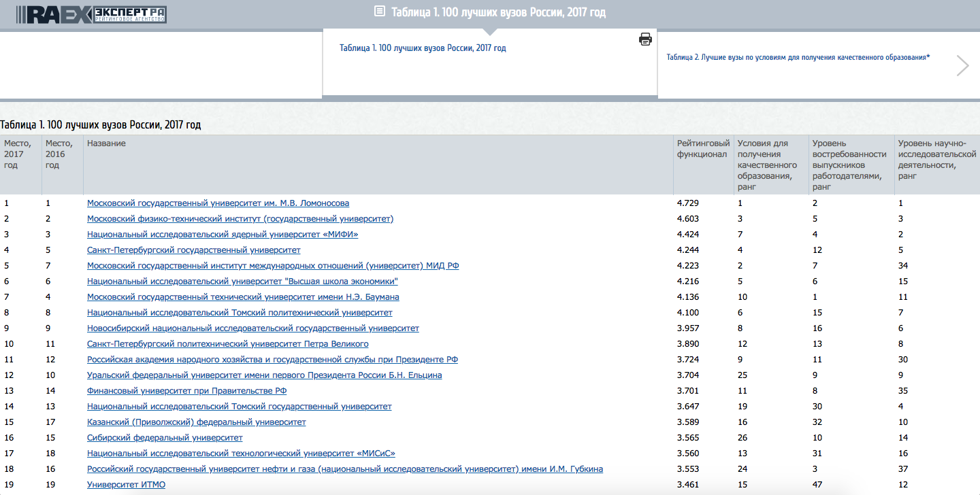Click the printer icon to print table
980x495 pixels.
[645, 39]
